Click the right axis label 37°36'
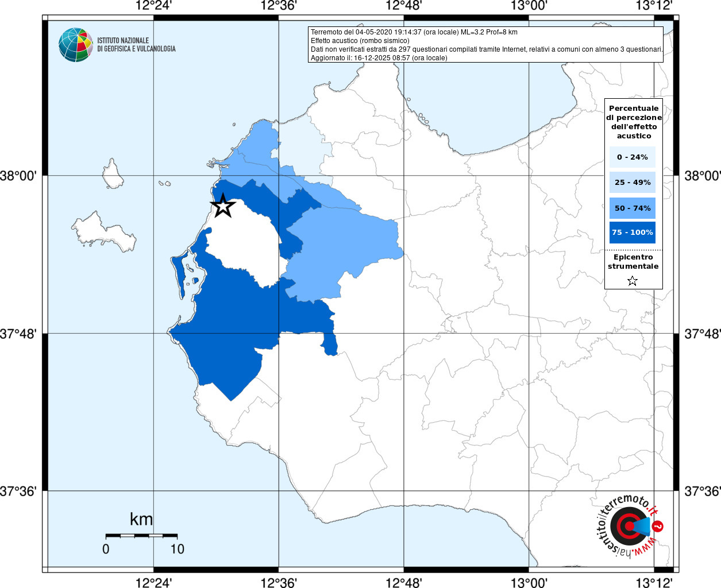721x588 pixels. (x=702, y=492)
